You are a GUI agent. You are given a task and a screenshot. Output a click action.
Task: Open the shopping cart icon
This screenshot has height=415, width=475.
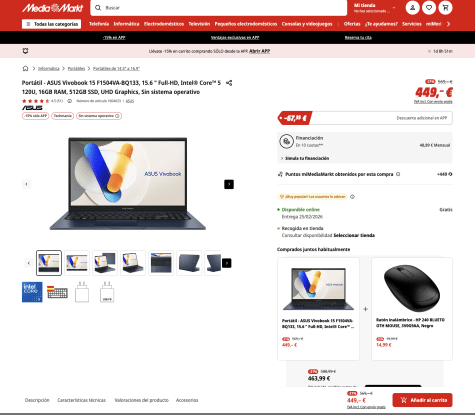pos(445,8)
